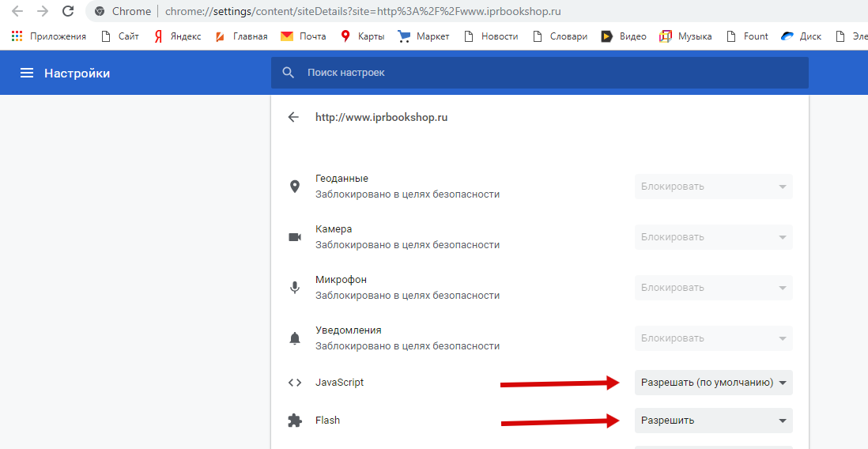Open the Музыка bookmark
This screenshot has width=868, height=449.
(685, 36)
